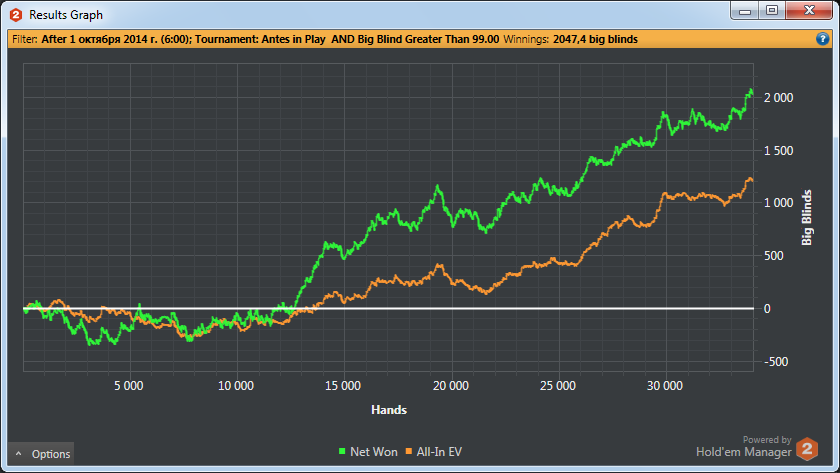This screenshot has height=473, width=840.
Task: Click the Hold'em Manager icon in title bar
Action: pos(14,15)
